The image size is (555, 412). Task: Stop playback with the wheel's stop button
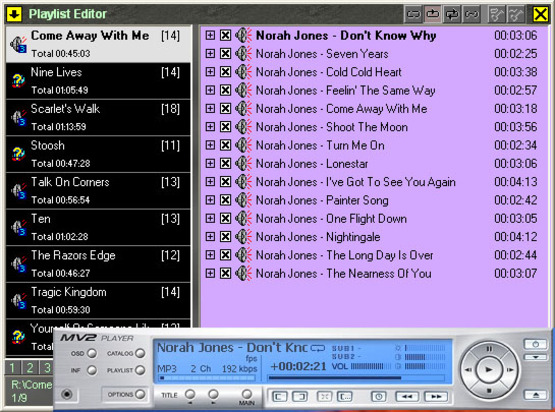pyautogui.click(x=489, y=391)
